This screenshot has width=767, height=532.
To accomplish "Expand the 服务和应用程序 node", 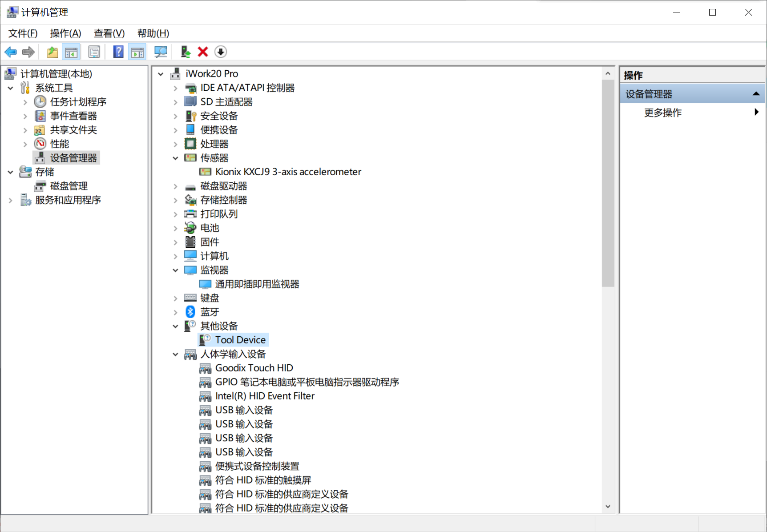I will click(11, 201).
